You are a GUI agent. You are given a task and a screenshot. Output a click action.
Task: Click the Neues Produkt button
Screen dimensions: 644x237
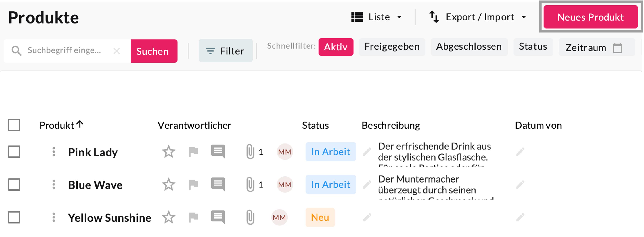pos(591,17)
